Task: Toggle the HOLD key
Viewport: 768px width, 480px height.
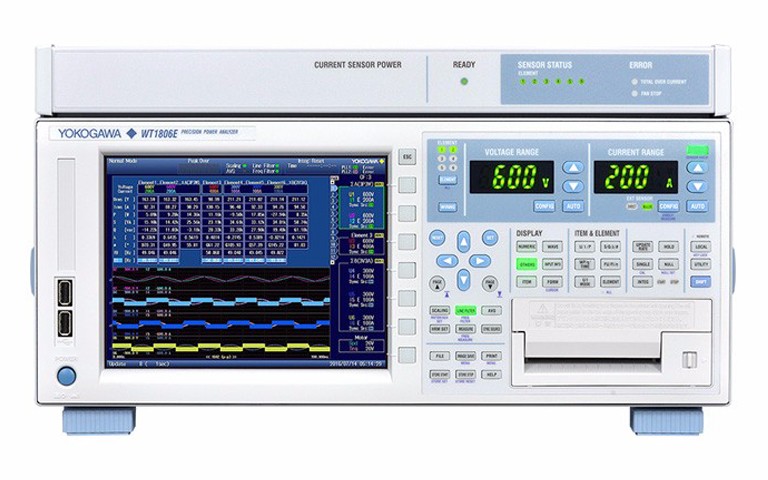Action: 669,245
